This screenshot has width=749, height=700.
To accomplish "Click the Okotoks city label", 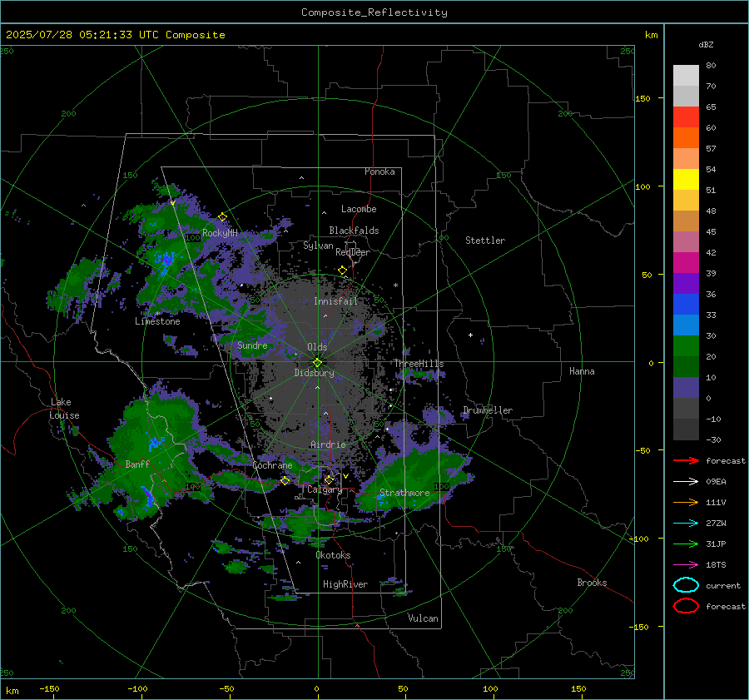I will click(333, 555).
